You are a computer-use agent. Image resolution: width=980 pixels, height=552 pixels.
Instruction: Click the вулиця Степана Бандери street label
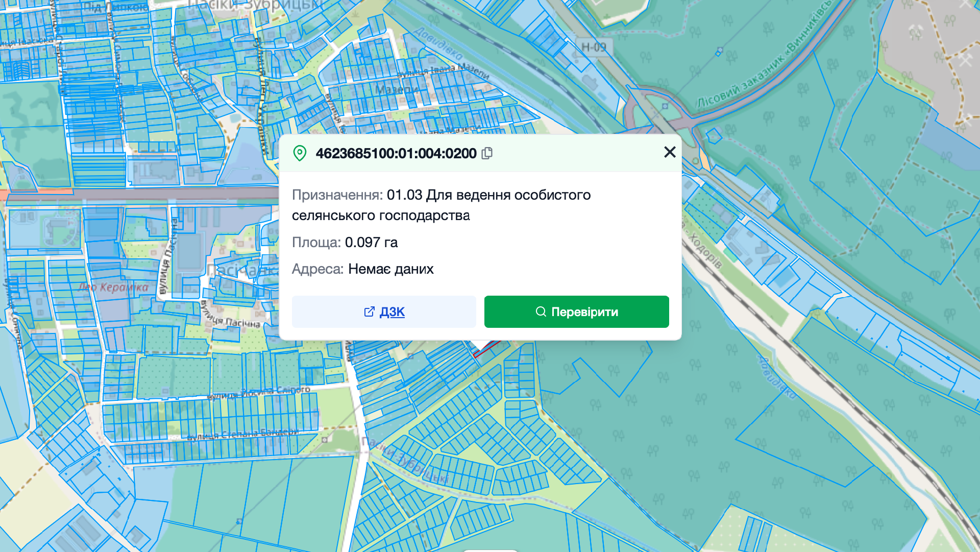click(242, 434)
